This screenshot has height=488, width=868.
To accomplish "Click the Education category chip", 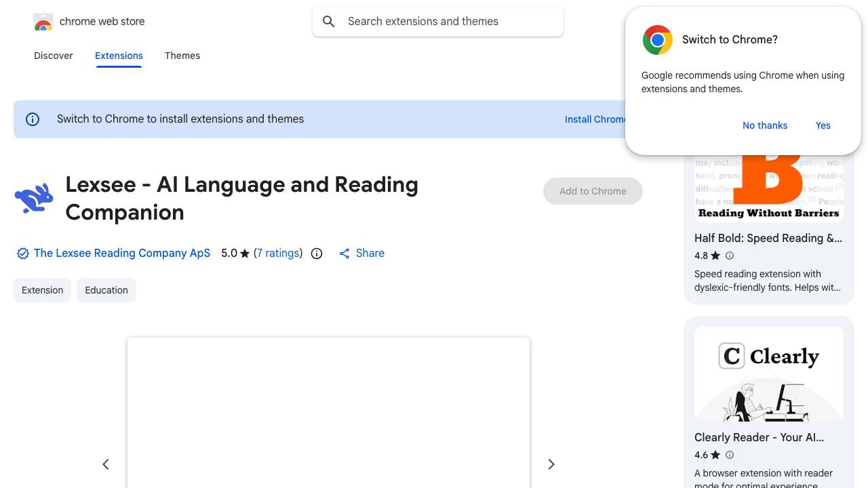I will pyautogui.click(x=106, y=290).
